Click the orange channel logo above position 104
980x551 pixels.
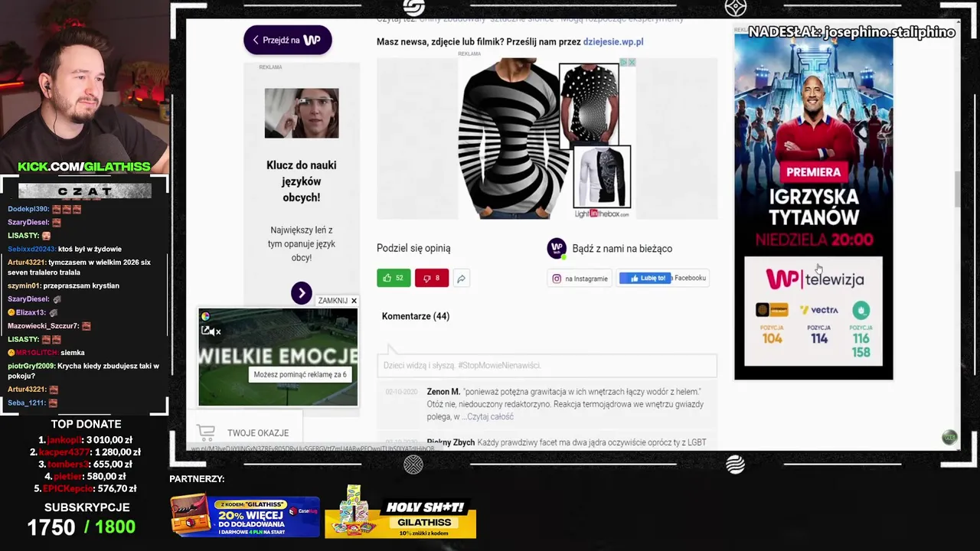click(772, 310)
